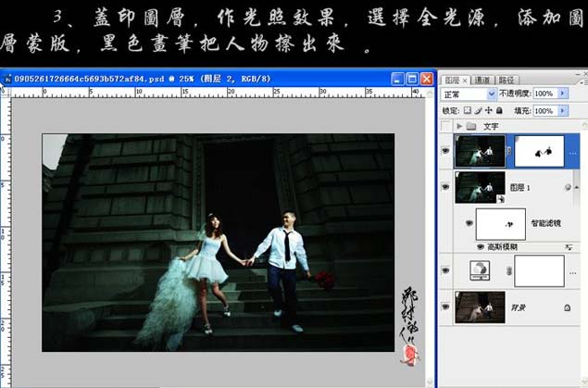588x388 pixels.
Task: Open the 不透明度 opacity slider arrow
Action: [x=562, y=94]
